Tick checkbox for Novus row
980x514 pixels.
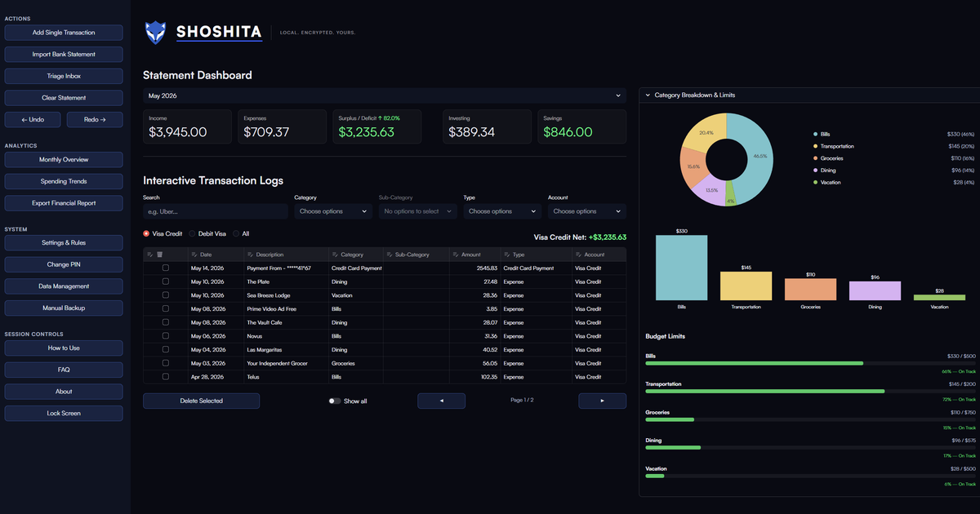pos(166,336)
